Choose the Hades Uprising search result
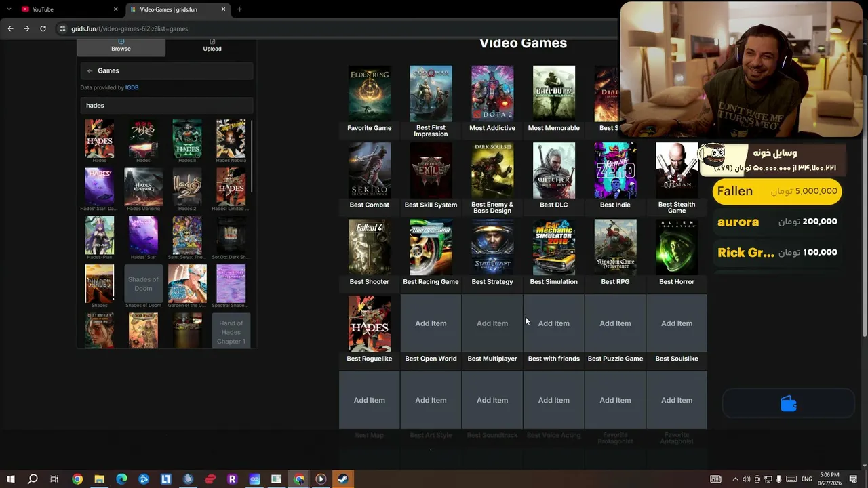 click(x=143, y=189)
